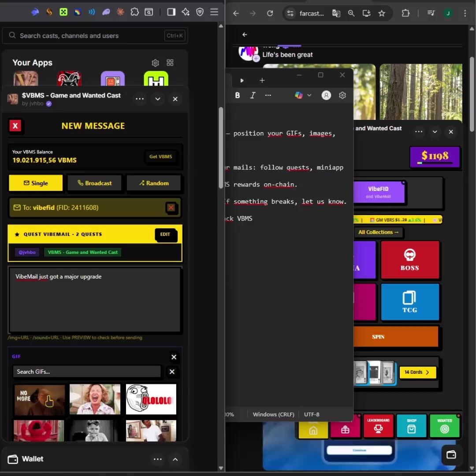Open more formatting options in Notepad
The height and width of the screenshot is (476, 476).
268,95
